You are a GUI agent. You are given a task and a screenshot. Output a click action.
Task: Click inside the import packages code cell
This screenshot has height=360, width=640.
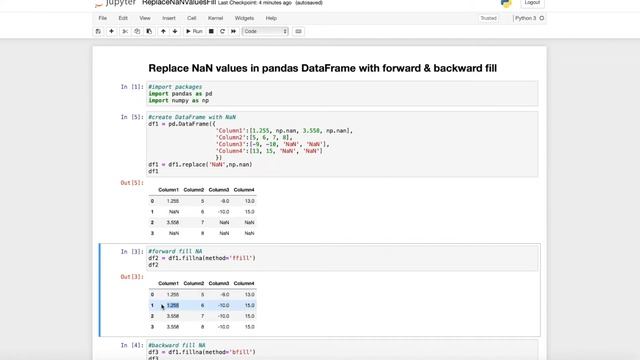click(342, 93)
